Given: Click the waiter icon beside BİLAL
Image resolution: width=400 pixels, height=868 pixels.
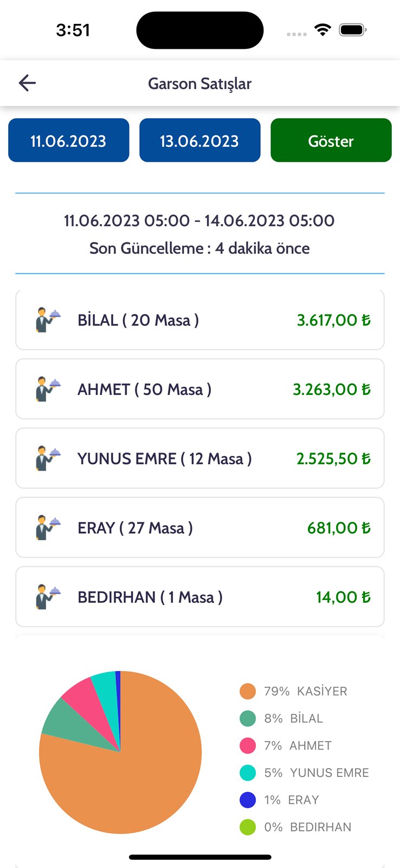Looking at the screenshot, I should click(x=48, y=320).
